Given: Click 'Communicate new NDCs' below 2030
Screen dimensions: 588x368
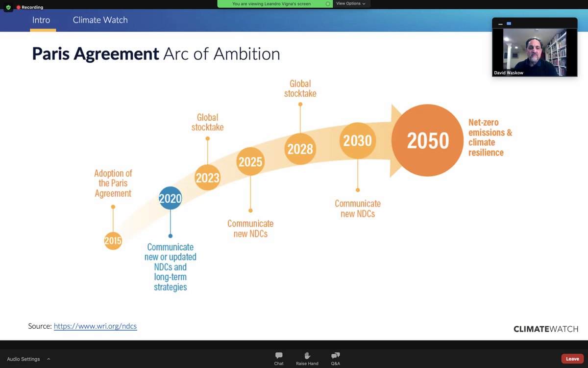Looking at the screenshot, I should pos(358,208).
